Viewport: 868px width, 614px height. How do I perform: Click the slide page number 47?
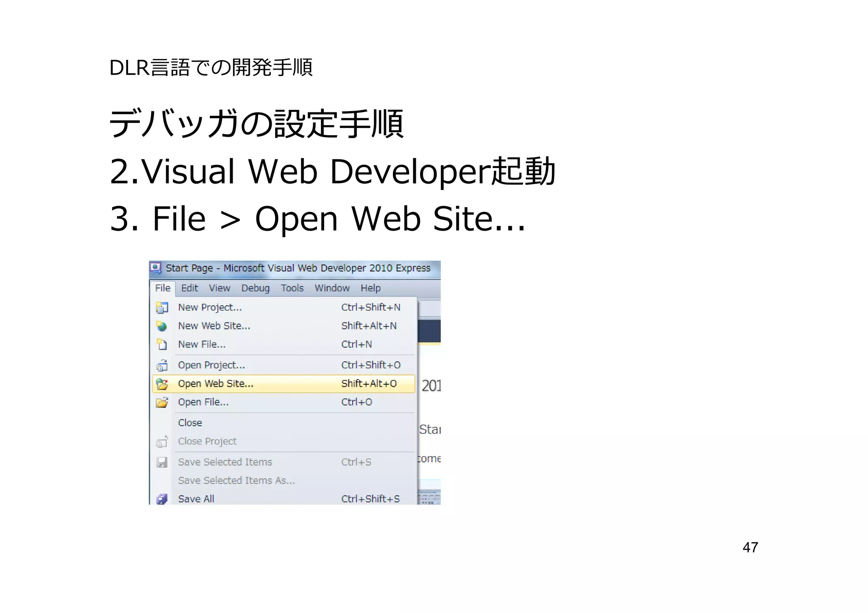tap(750, 547)
